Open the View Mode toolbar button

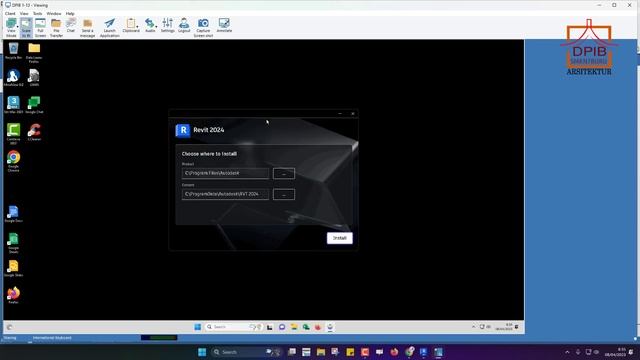coord(11,27)
